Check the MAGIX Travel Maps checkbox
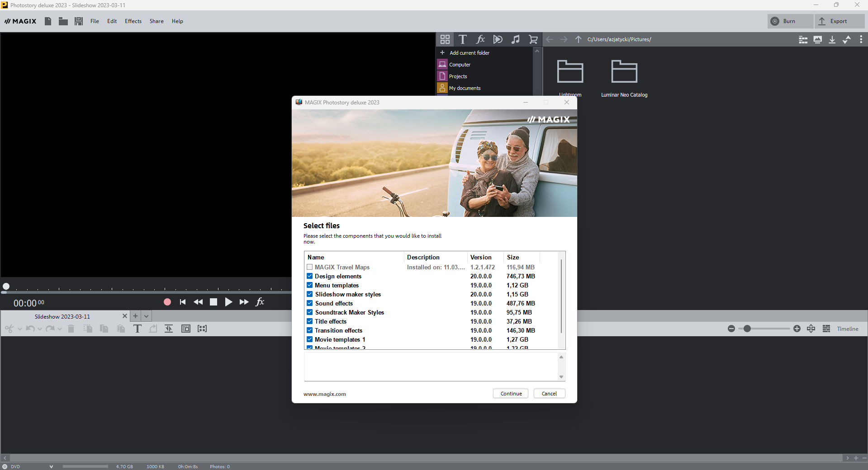Screen dimensions: 868x470 [310, 267]
